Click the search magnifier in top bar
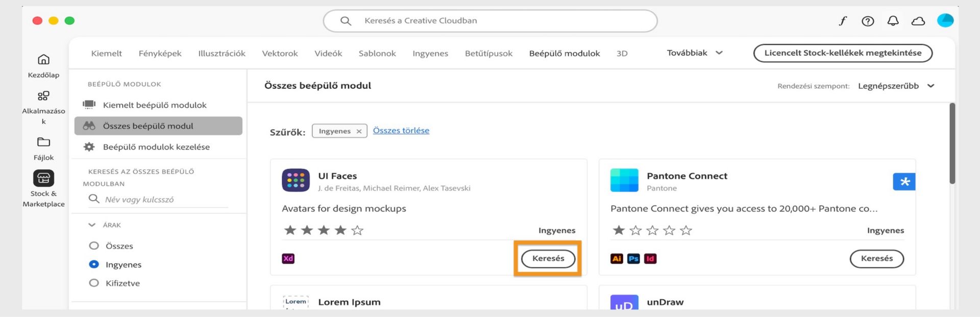This screenshot has height=317, width=980. click(346, 21)
